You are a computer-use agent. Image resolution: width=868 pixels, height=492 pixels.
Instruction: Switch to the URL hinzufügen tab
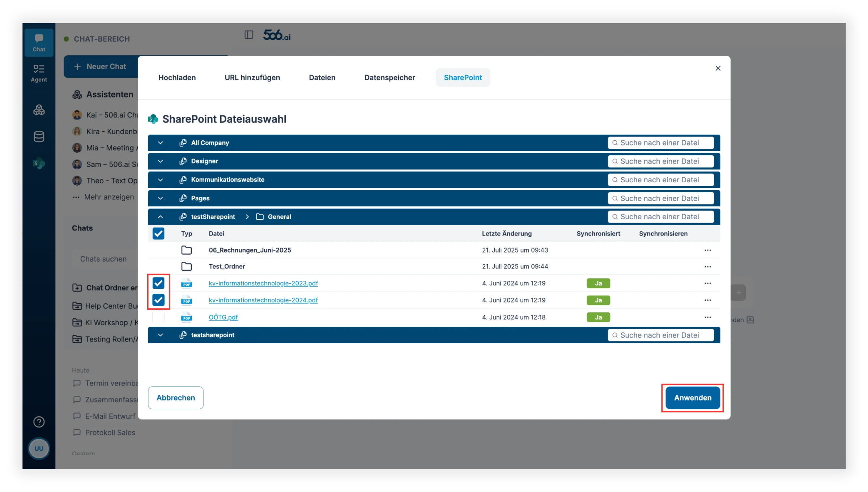tap(252, 77)
